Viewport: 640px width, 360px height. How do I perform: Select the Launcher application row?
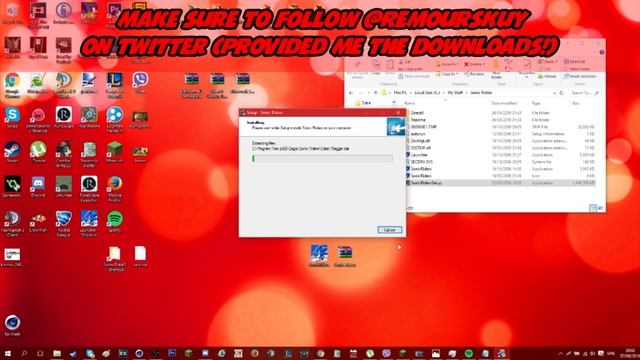tap(500, 155)
